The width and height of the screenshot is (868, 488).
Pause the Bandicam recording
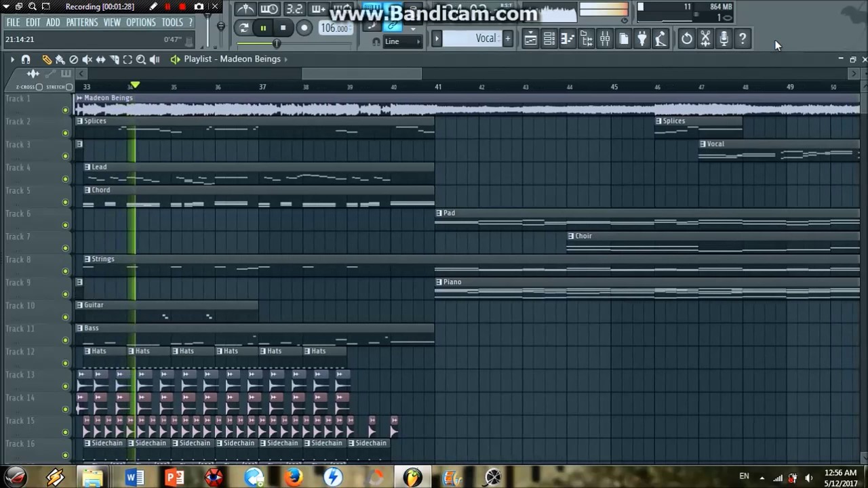(167, 7)
